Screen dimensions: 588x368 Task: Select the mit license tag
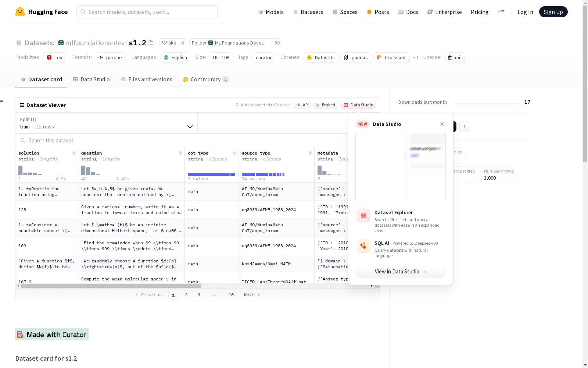(455, 57)
